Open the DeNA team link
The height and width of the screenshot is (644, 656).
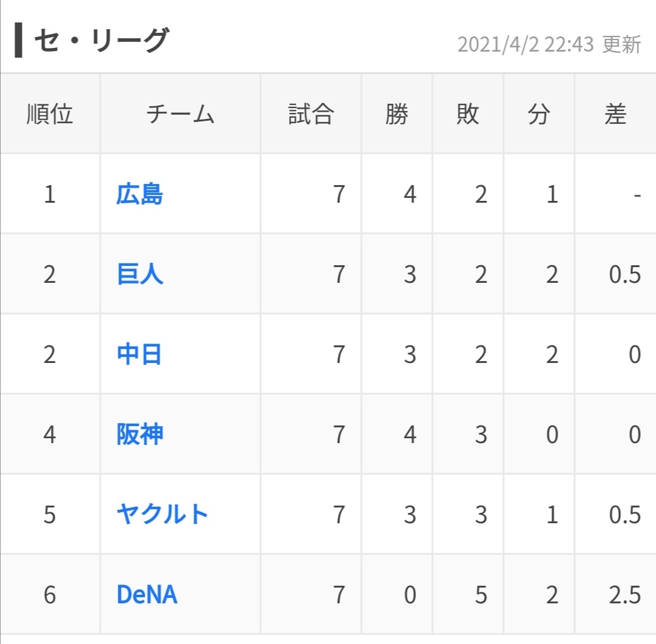[147, 595]
